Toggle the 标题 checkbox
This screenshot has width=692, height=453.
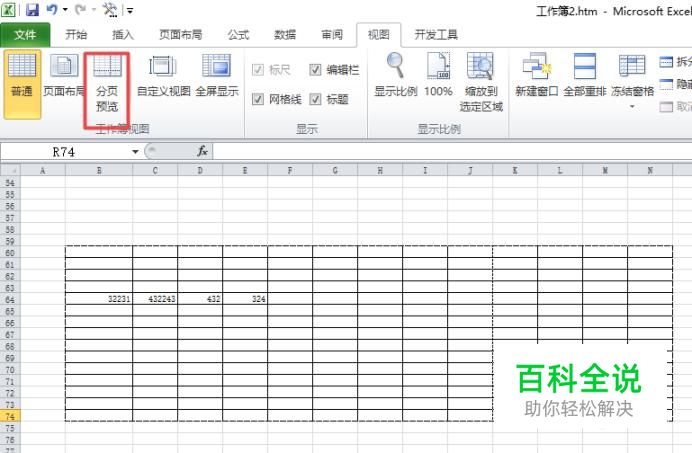coord(315,99)
